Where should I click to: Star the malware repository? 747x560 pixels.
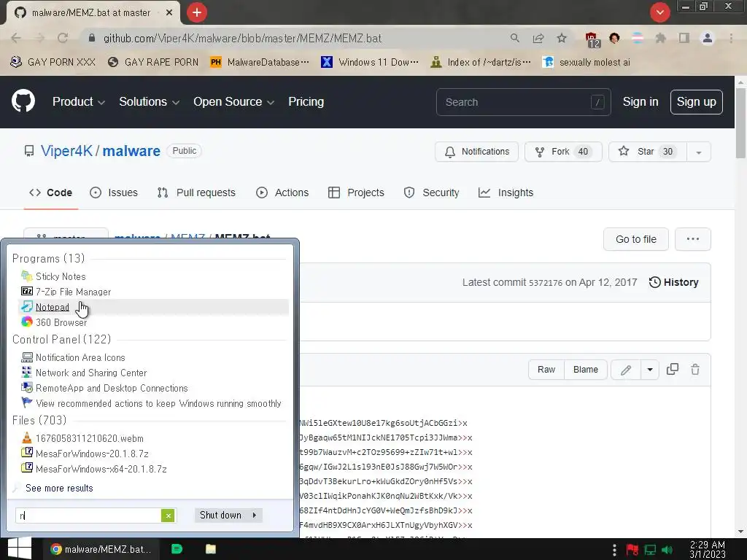(648, 152)
